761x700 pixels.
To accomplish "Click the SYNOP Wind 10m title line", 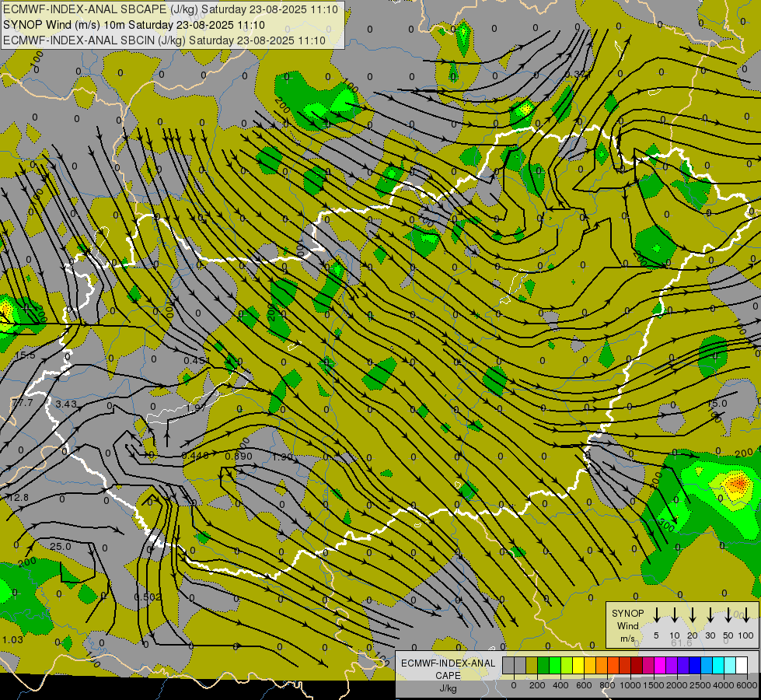I will (x=134, y=25).
